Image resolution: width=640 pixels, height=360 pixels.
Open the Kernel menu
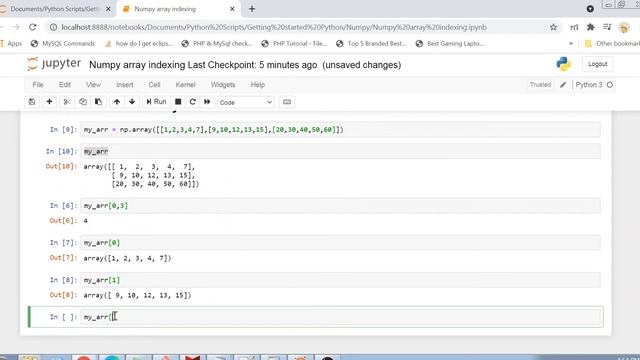[x=185, y=84]
